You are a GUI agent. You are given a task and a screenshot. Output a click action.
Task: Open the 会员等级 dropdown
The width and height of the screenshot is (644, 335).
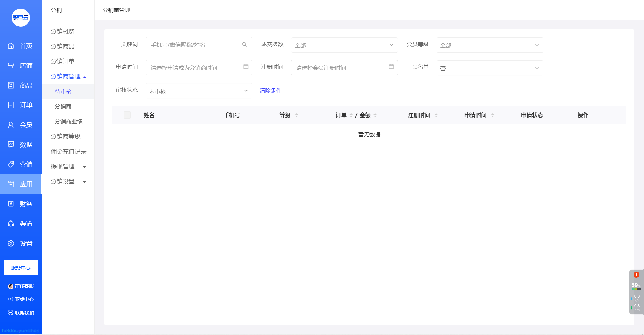(x=490, y=45)
